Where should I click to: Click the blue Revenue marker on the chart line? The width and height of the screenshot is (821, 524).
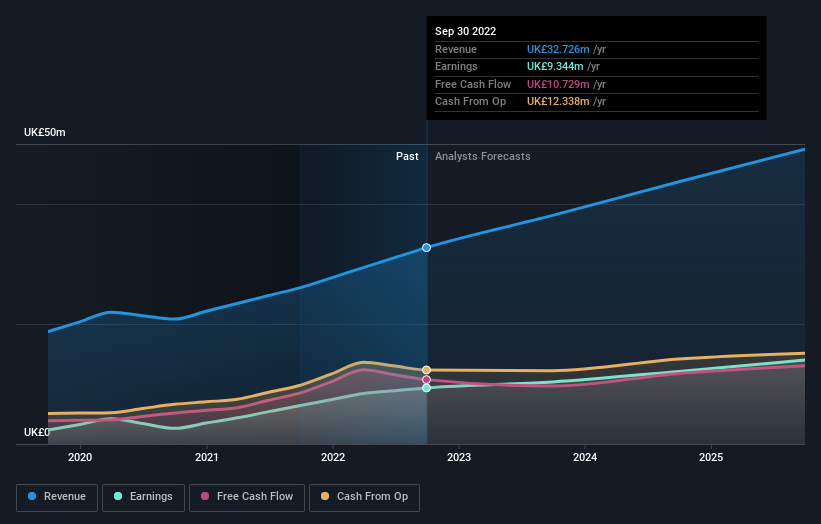point(427,248)
